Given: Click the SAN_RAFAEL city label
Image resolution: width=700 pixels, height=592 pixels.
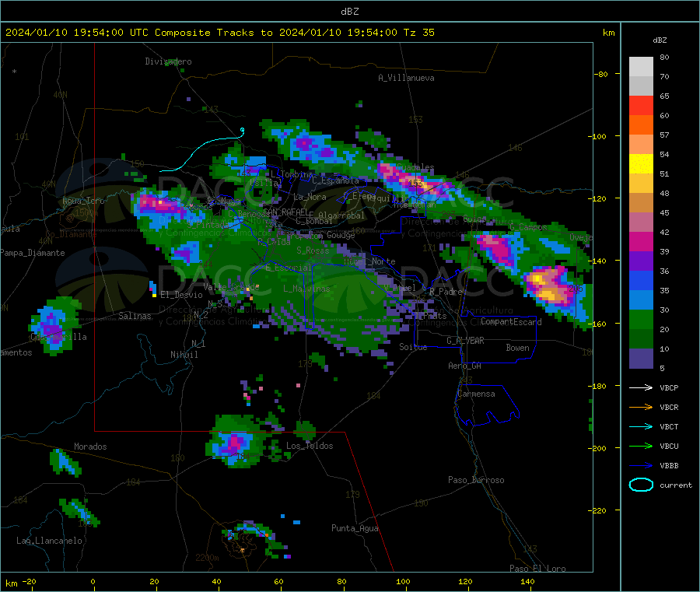Looking at the screenshot, I should (285, 212).
